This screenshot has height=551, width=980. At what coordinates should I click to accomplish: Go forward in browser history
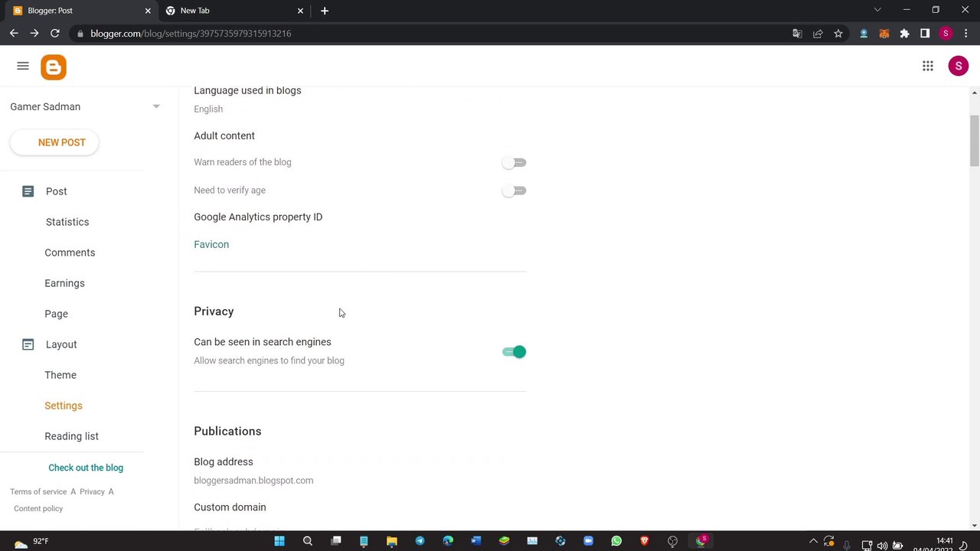tap(34, 34)
